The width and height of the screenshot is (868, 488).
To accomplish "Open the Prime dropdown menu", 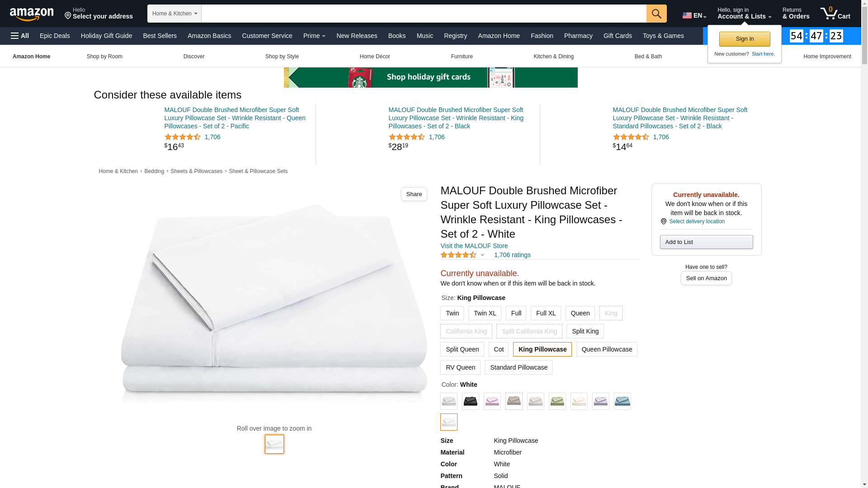I will pos(314,36).
